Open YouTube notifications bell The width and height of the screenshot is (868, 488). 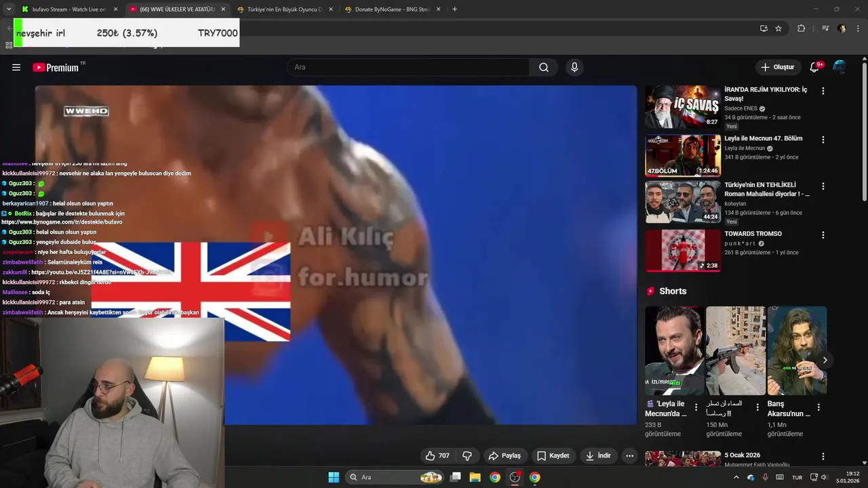pyautogui.click(x=814, y=67)
